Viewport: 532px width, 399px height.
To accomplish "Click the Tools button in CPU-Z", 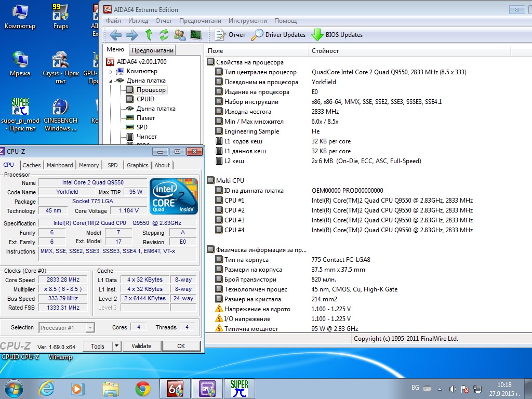I will point(97,346).
